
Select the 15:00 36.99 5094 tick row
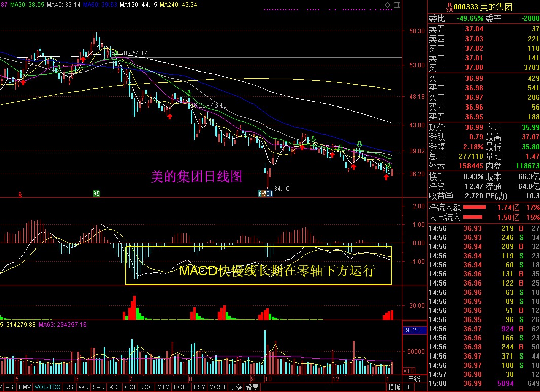point(484,383)
